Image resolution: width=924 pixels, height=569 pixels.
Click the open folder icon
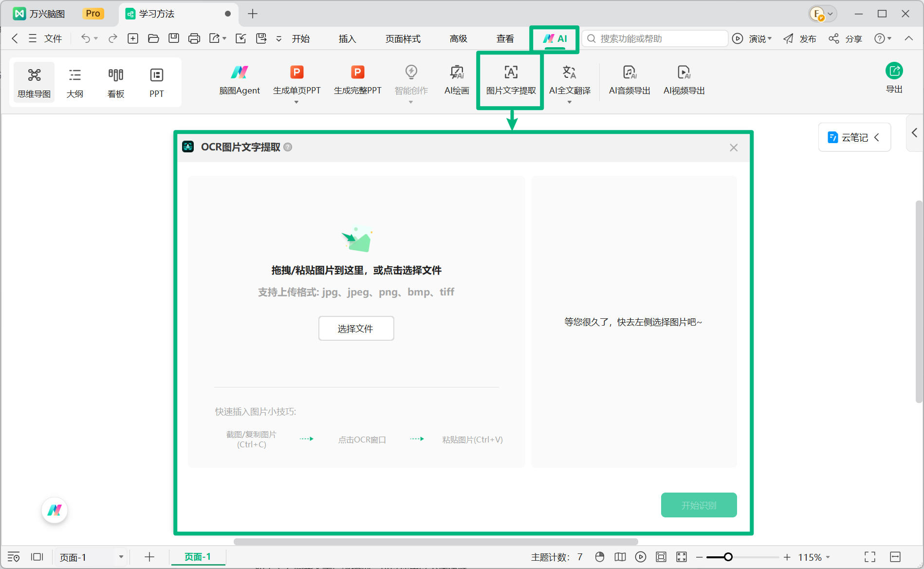[153, 38]
